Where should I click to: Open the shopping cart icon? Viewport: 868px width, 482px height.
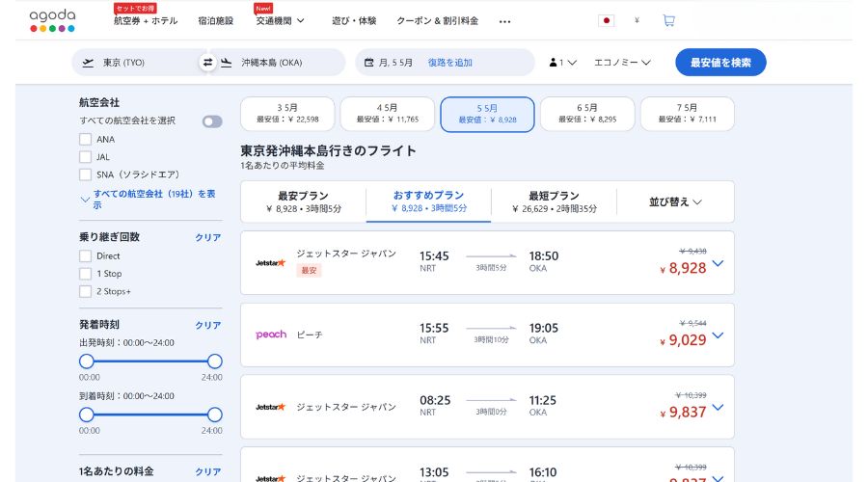coord(668,21)
